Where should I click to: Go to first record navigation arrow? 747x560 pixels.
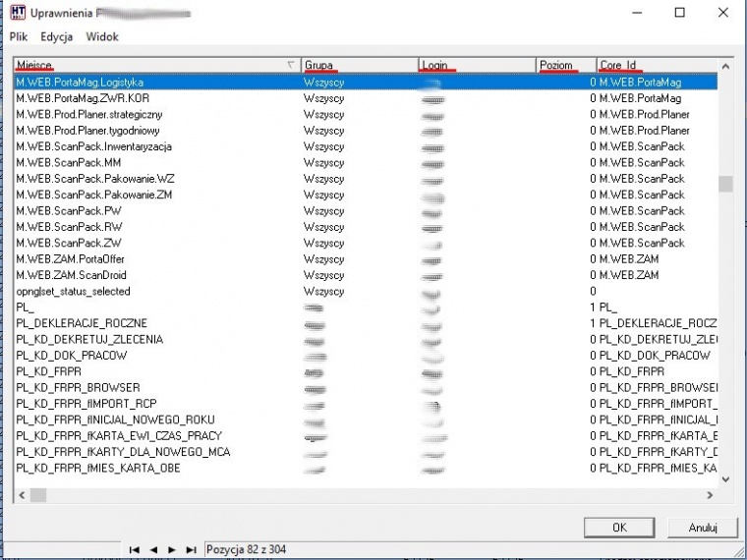tap(134, 549)
